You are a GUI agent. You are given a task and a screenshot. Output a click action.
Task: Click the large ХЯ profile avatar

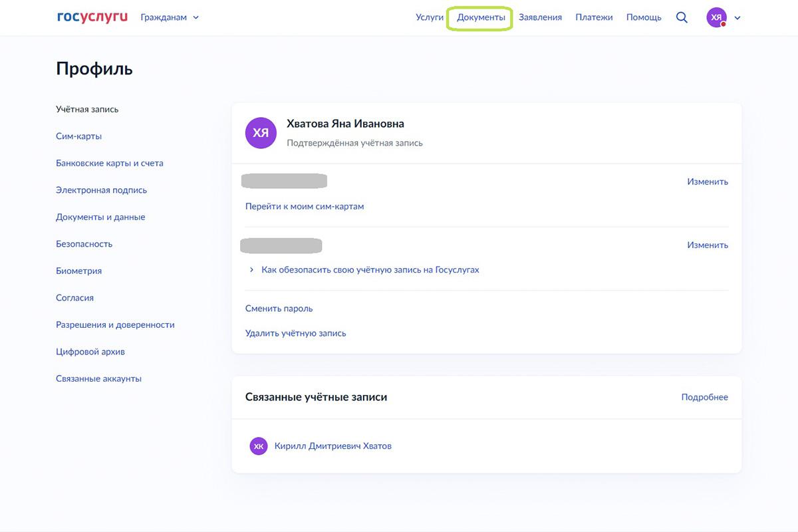(261, 133)
